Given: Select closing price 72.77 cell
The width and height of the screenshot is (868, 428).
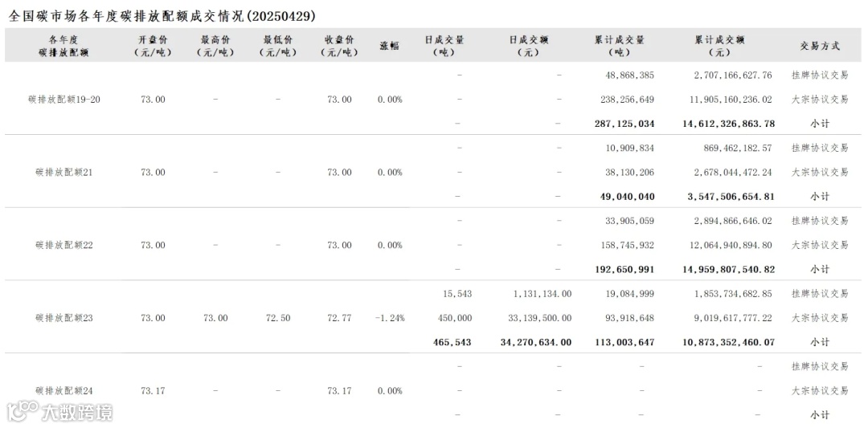Looking at the screenshot, I should (x=339, y=318).
